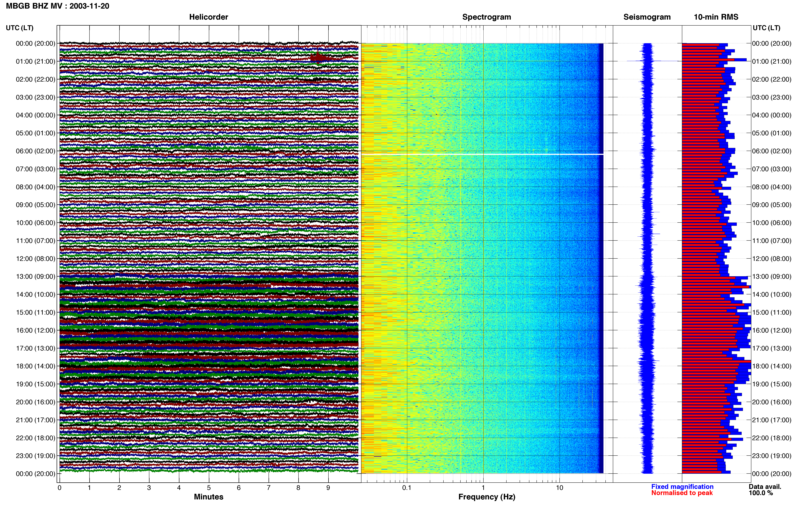812x508 pixels.
Task: Click the right UTC (LT) axis label
Action: click(x=766, y=28)
